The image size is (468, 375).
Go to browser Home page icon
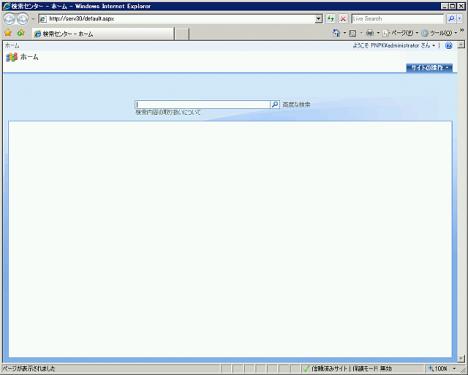[336, 33]
